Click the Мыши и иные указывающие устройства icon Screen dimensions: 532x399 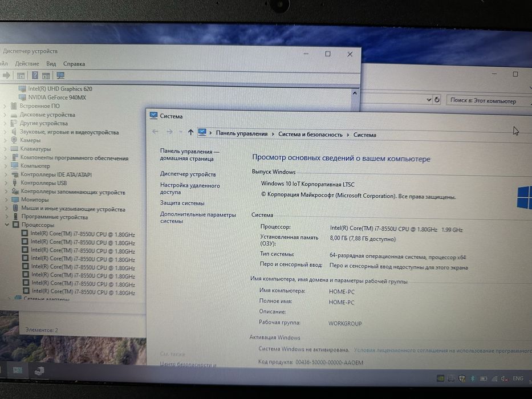click(15, 207)
